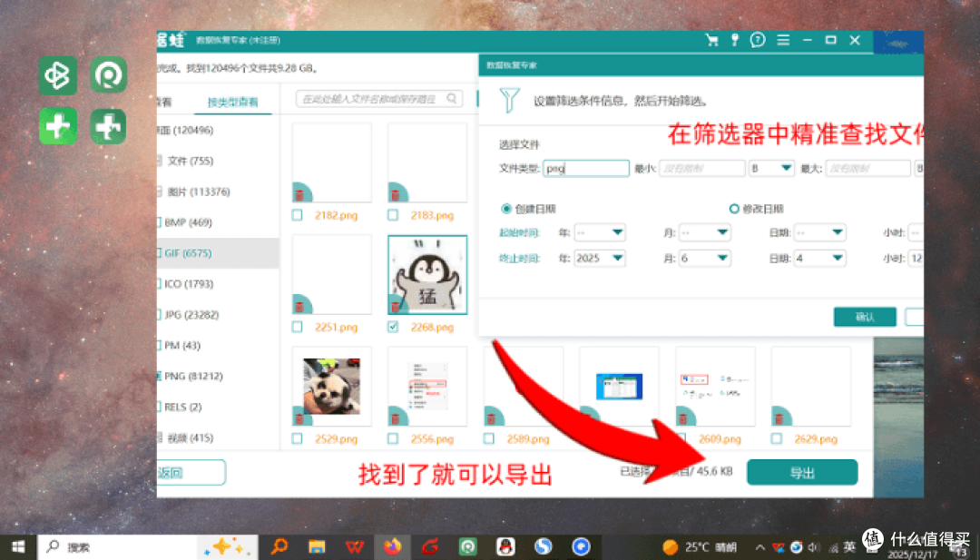Select the GIF (6575) category
Image resolution: width=980 pixels, height=560 pixels.
coord(218,253)
